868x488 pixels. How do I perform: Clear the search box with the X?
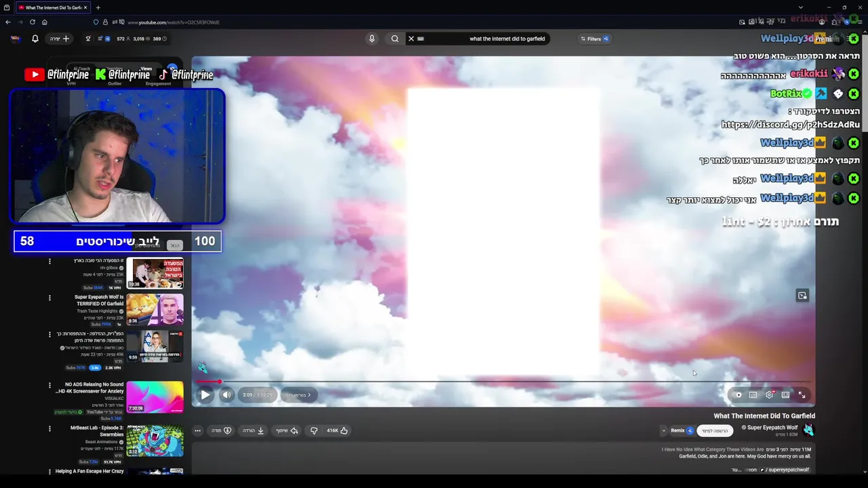(x=411, y=39)
